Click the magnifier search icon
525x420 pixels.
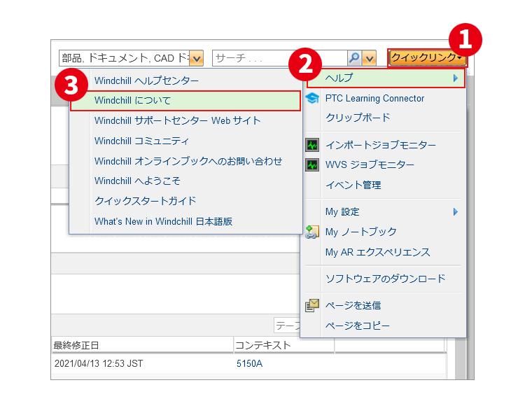354,58
